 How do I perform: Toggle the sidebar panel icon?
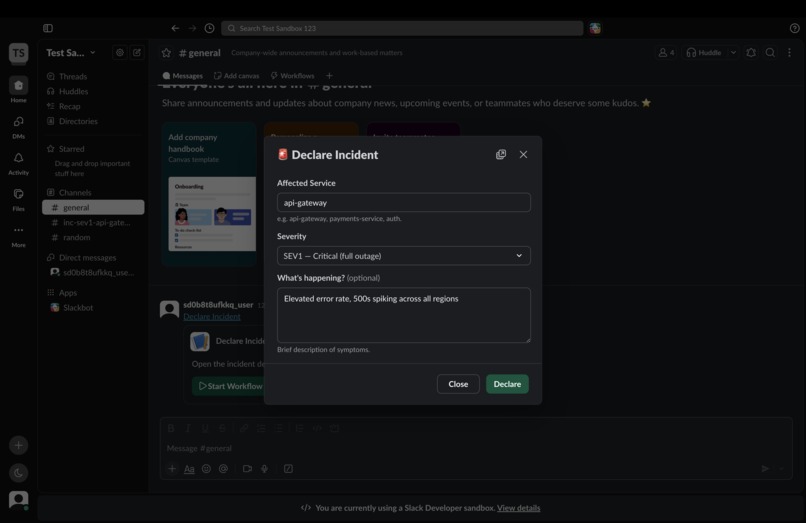tap(48, 28)
